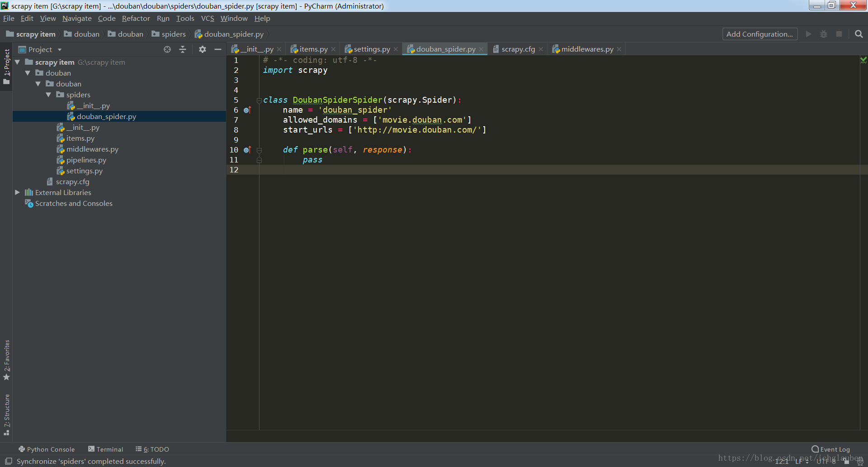The image size is (868, 467).
Task: Click the Run menu
Action: tap(163, 19)
